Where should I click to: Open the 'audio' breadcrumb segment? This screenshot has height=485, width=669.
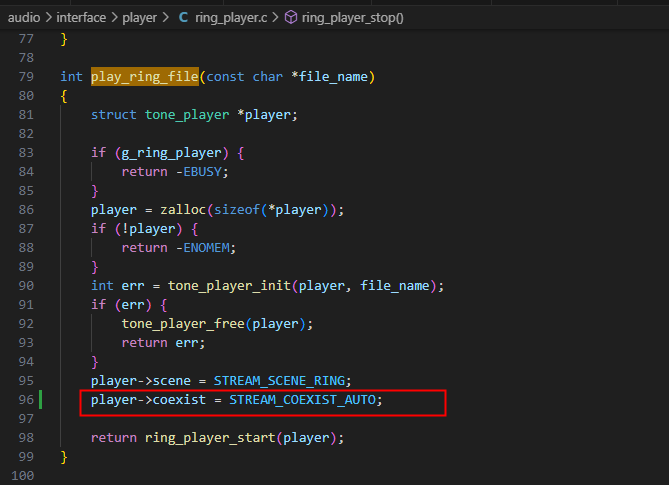pyautogui.click(x=24, y=17)
